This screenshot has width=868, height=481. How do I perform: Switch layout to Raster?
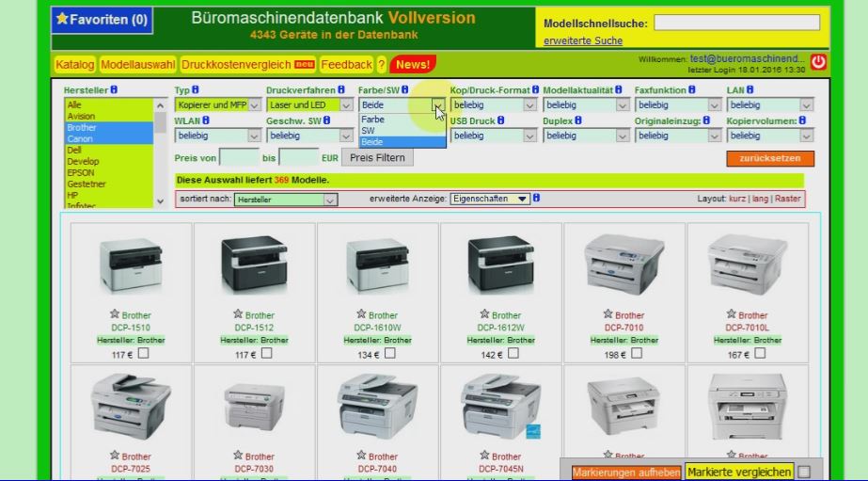[x=788, y=199]
